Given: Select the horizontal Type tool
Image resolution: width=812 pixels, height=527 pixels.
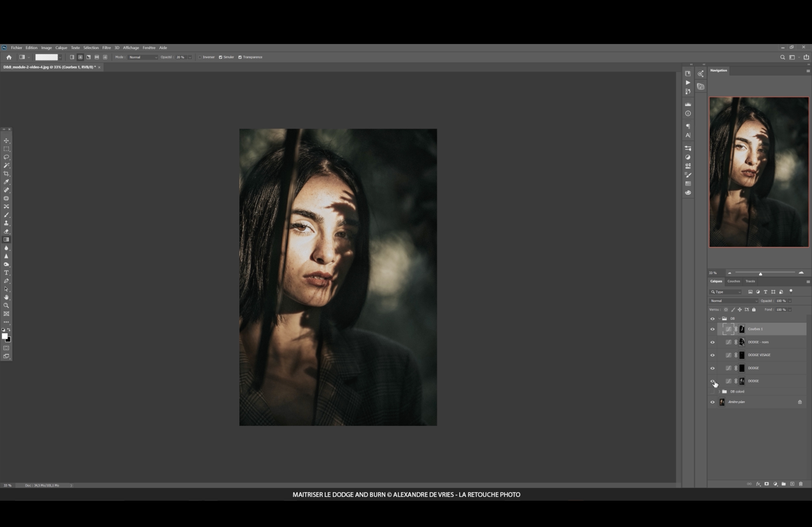Looking at the screenshot, I should pyautogui.click(x=6, y=273).
